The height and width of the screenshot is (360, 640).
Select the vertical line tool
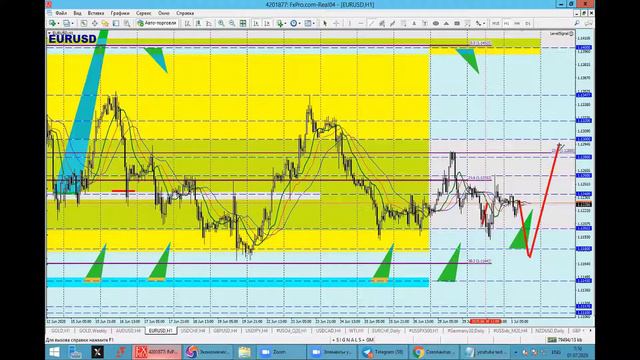click(x=349, y=23)
